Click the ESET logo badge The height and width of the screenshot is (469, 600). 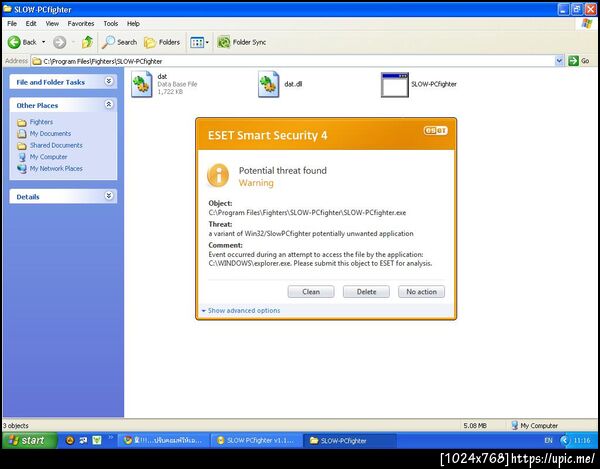(x=435, y=131)
